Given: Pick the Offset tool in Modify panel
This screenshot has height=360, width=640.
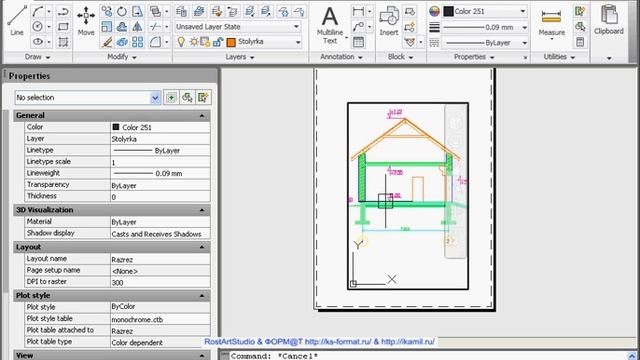Looking at the screenshot, I should tap(122, 27).
